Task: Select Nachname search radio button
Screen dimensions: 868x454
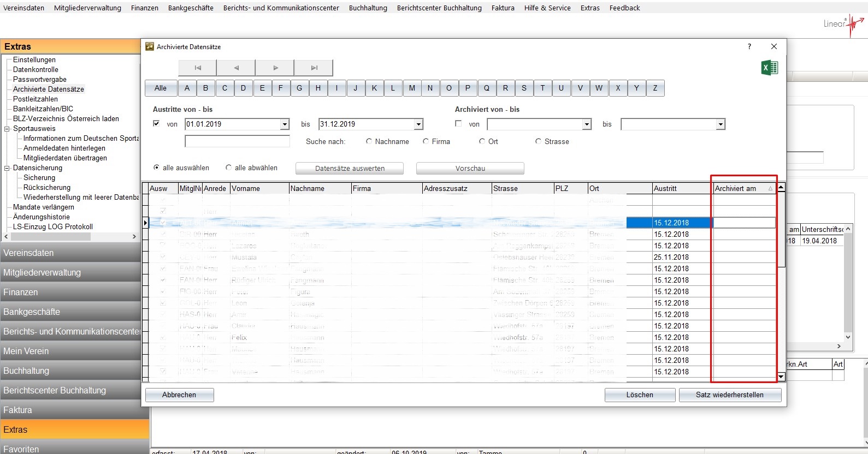Action: coord(369,141)
